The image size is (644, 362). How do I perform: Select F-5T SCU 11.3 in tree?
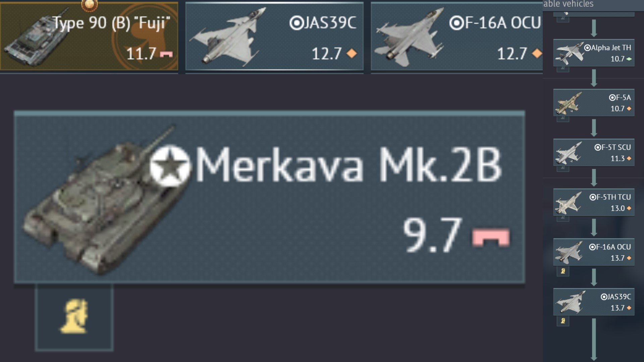[x=594, y=153]
